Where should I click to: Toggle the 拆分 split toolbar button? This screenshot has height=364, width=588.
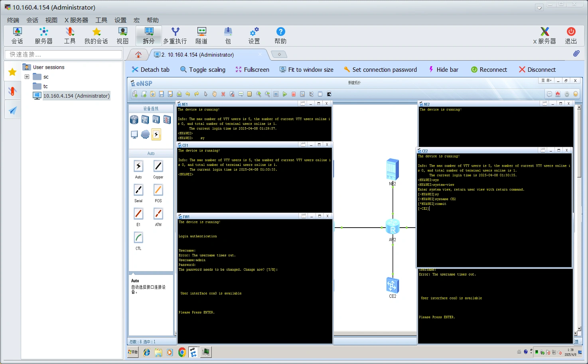149,35
